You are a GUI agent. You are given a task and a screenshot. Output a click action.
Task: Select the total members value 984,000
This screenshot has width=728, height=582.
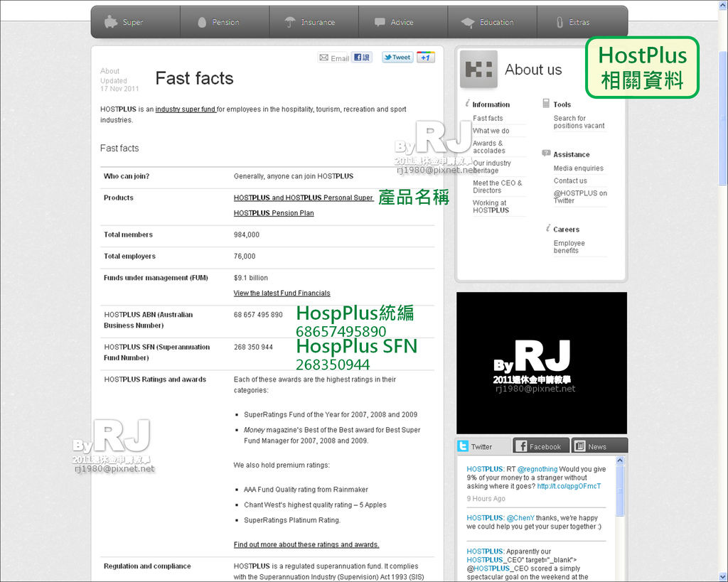pos(247,235)
